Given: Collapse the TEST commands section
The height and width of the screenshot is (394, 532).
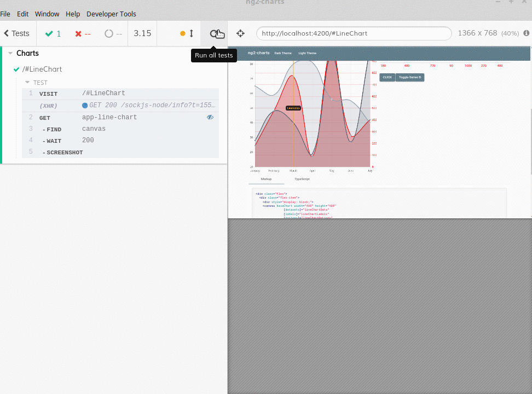Looking at the screenshot, I should (x=26, y=82).
